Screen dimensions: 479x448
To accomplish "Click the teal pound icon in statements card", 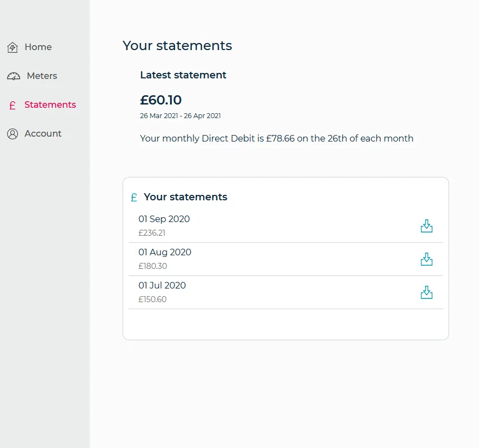I will click(134, 198).
